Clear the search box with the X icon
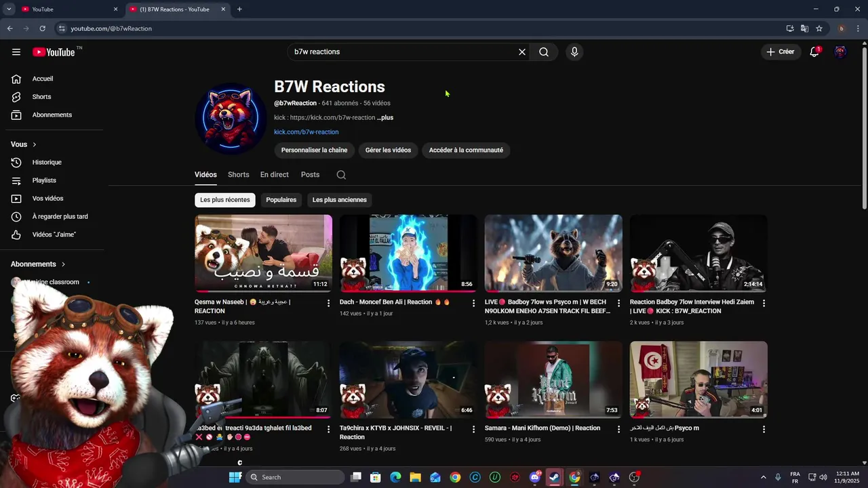 coord(522,52)
